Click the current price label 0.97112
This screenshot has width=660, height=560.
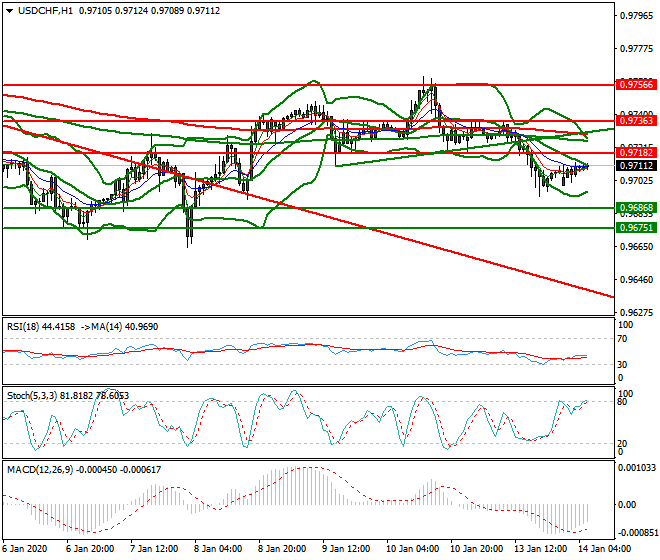coord(636,165)
